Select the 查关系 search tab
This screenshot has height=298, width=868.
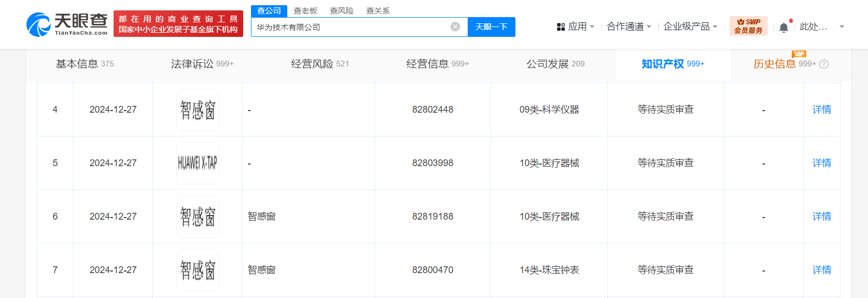click(x=378, y=10)
